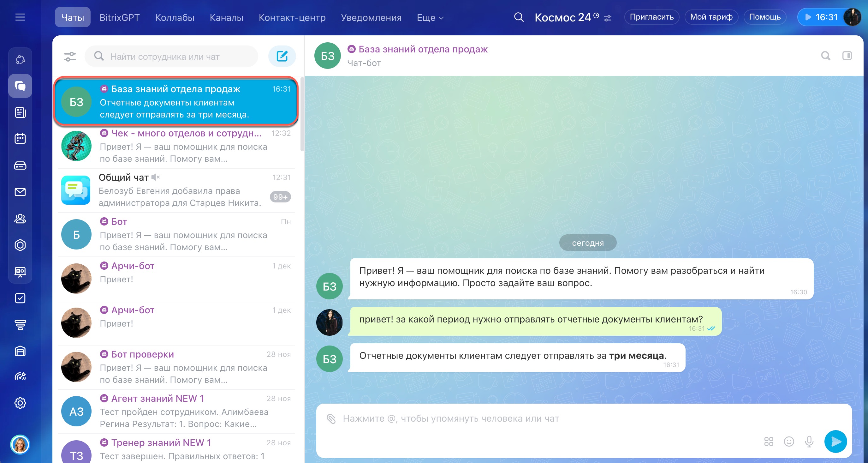Open the emoji smiley picker
Image resolution: width=868 pixels, height=463 pixels.
(789, 442)
